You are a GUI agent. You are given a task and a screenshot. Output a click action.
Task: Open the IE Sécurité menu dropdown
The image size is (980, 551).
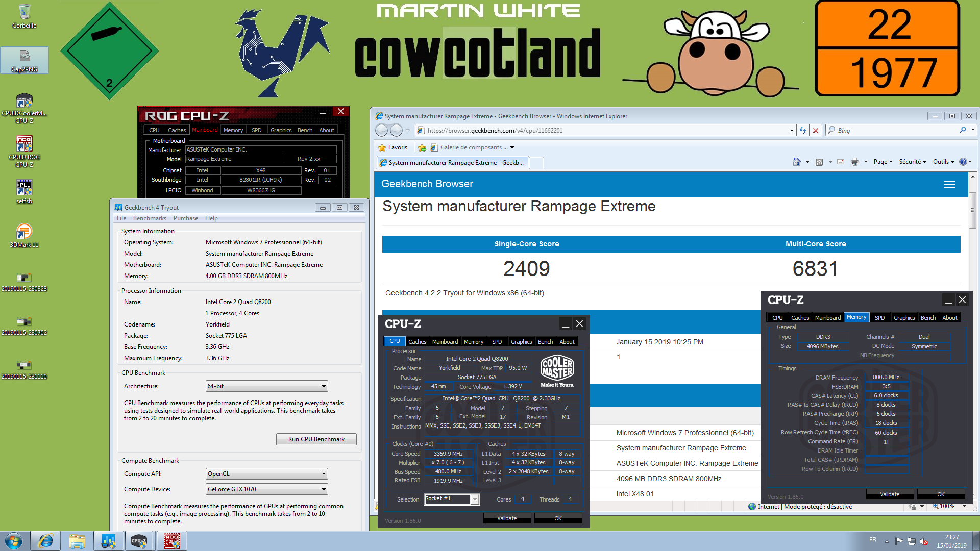(913, 162)
